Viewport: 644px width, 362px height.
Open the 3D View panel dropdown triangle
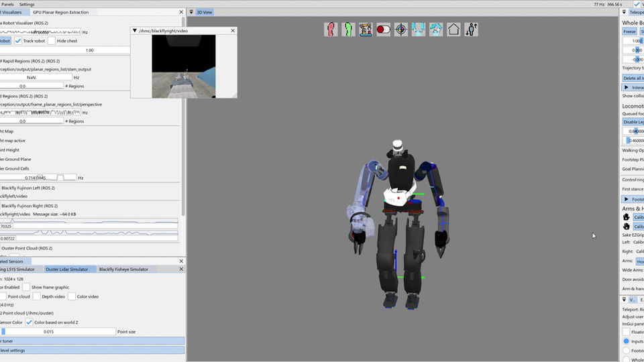pyautogui.click(x=191, y=12)
